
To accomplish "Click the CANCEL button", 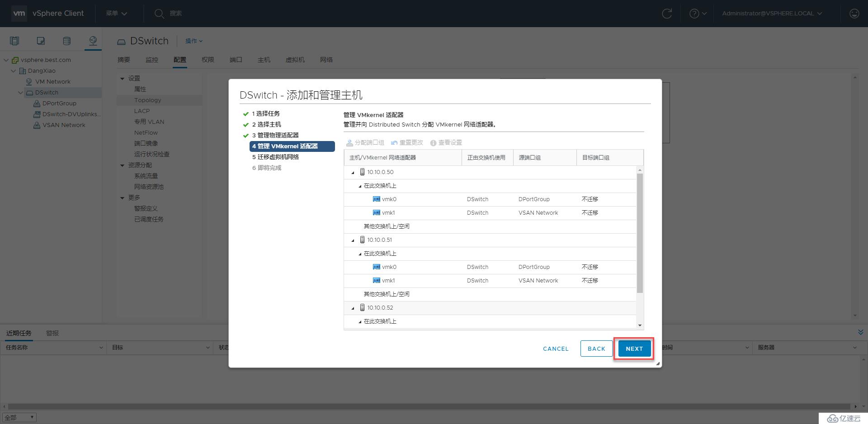I will point(556,349).
